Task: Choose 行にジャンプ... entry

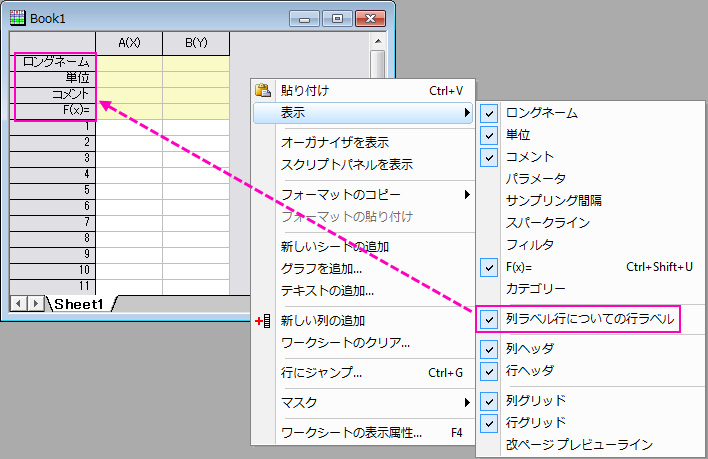Action: click(x=363, y=373)
